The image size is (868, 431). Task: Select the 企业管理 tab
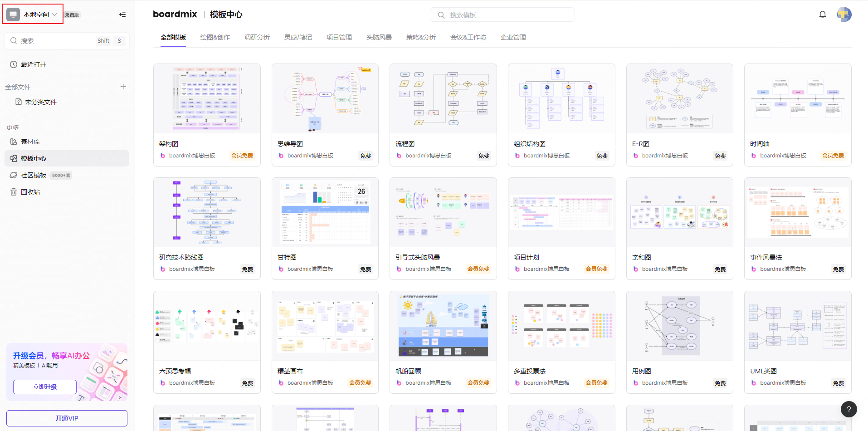tap(513, 37)
